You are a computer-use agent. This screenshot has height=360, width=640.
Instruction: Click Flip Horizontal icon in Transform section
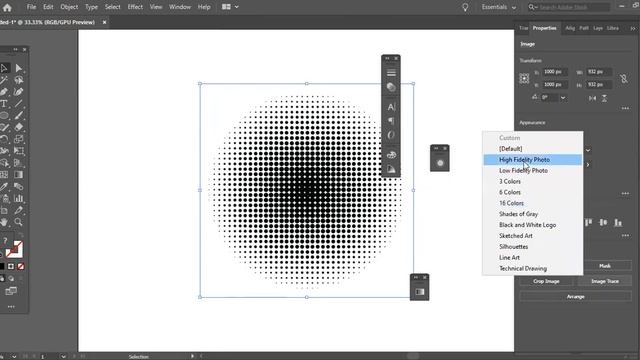[x=592, y=98]
